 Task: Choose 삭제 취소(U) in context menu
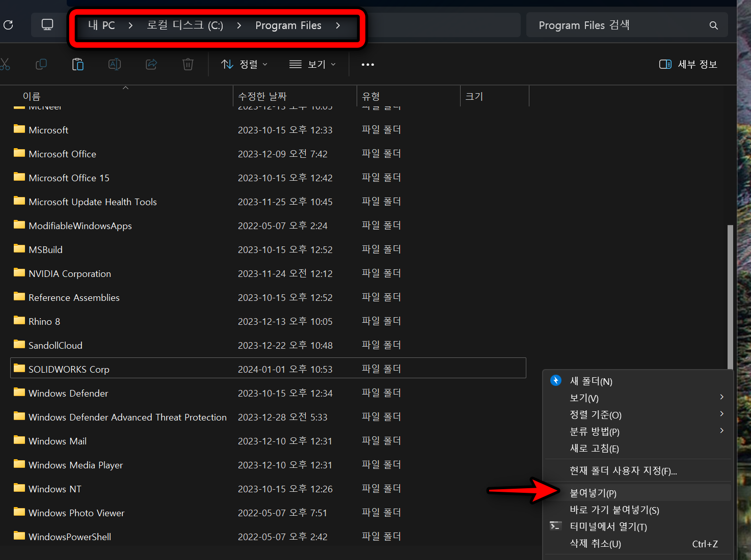638,543
